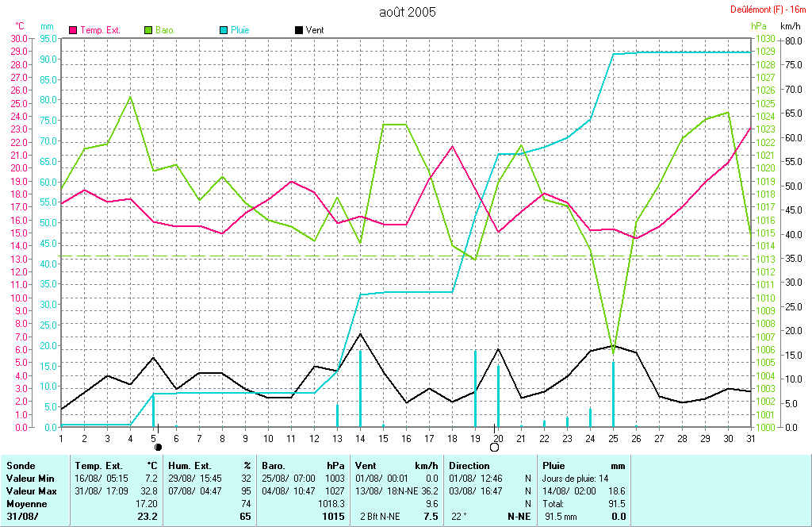Click the tall rain bar at day 14
This screenshot has height=527, width=812.
pos(360,389)
